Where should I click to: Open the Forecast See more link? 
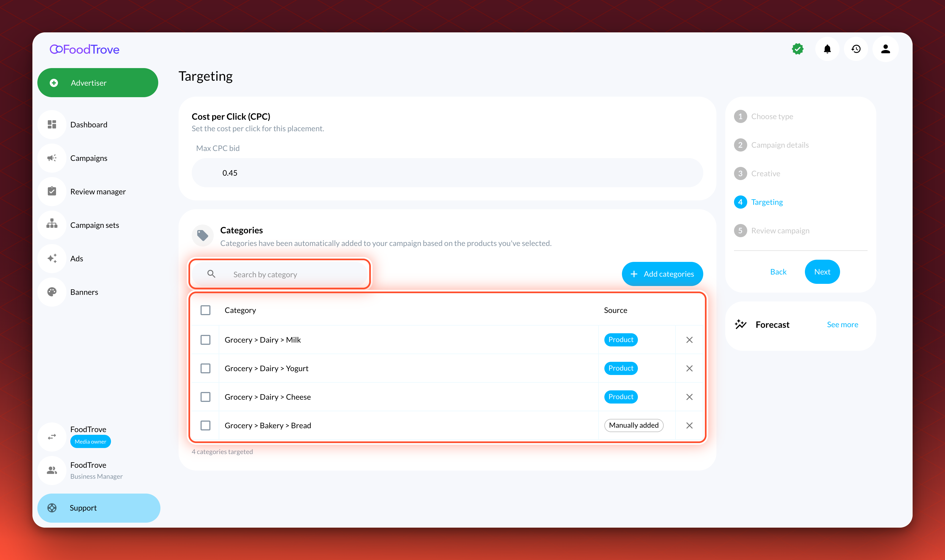coord(842,324)
